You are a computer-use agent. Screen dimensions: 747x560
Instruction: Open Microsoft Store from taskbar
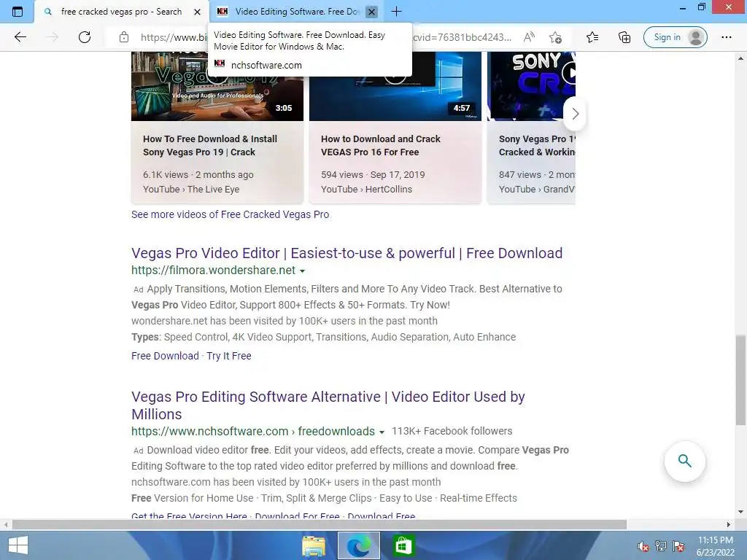403,545
